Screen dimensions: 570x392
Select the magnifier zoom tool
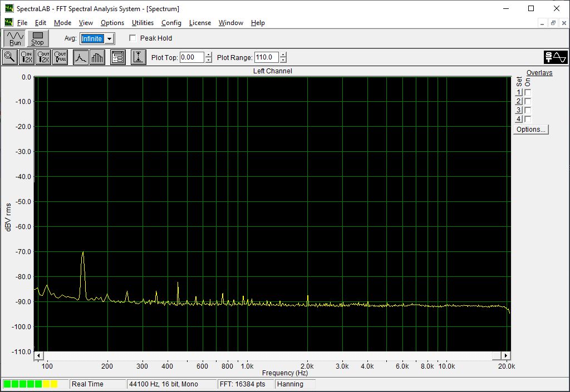click(9, 57)
